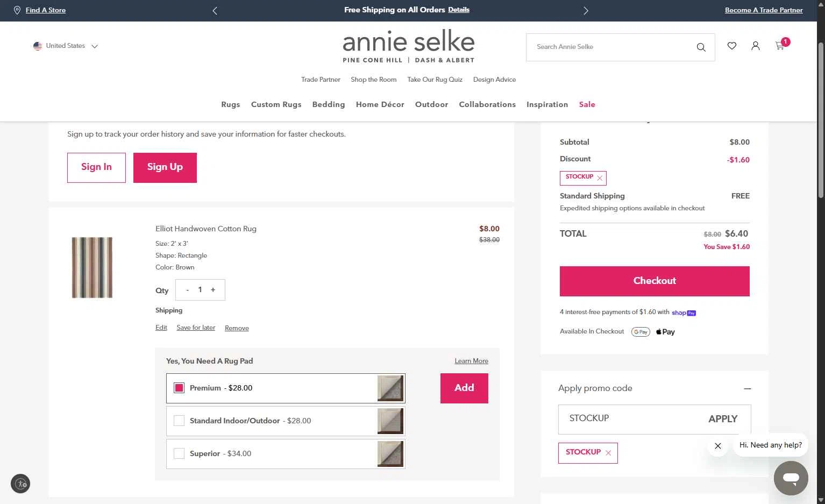The image size is (825, 504).
Task: Open the wishlist heart icon
Action: click(x=732, y=46)
